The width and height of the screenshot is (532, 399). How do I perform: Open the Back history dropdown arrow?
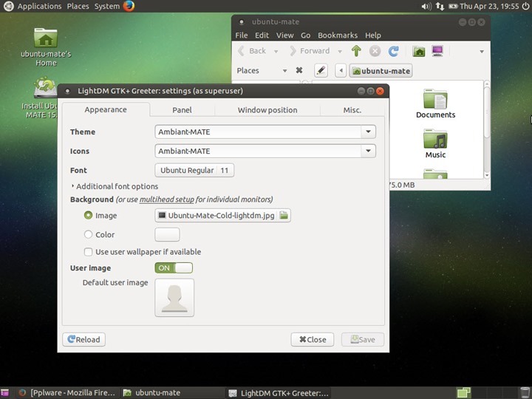click(276, 51)
